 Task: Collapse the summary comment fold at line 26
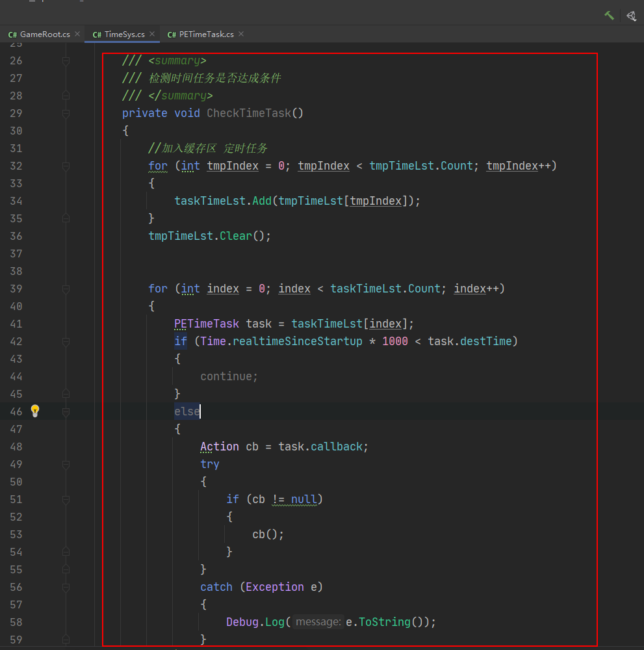click(66, 60)
